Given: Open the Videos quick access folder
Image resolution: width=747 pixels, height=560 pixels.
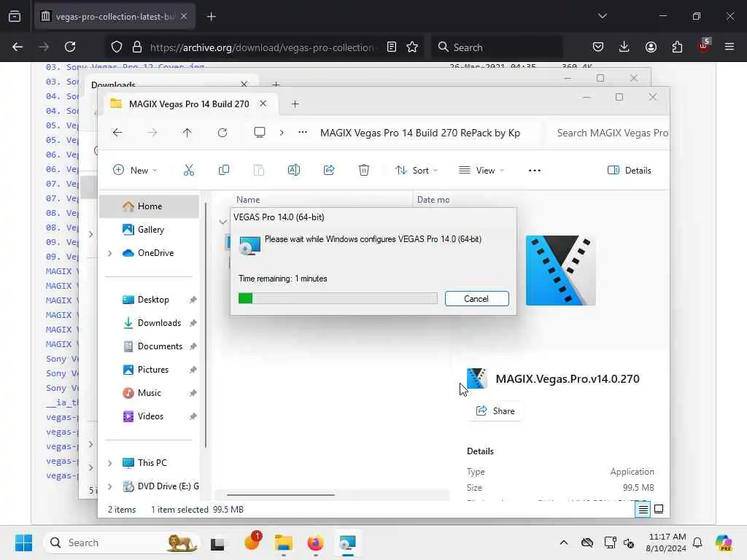Looking at the screenshot, I should point(150,416).
